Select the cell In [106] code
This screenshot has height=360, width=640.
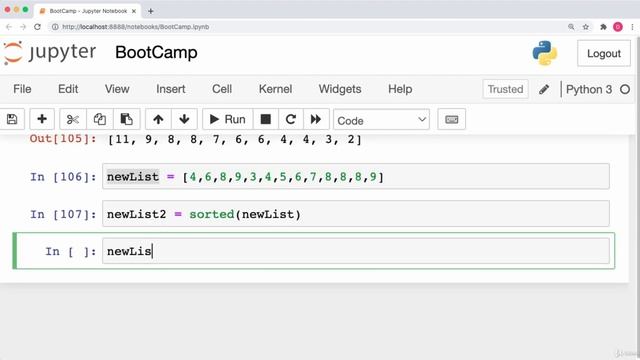click(356, 176)
